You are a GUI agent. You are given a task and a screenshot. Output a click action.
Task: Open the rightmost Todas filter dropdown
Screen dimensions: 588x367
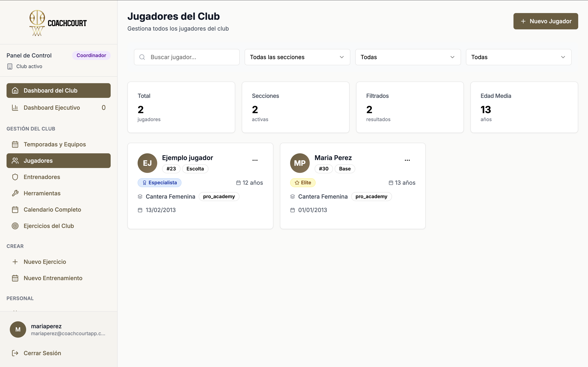[519, 57]
